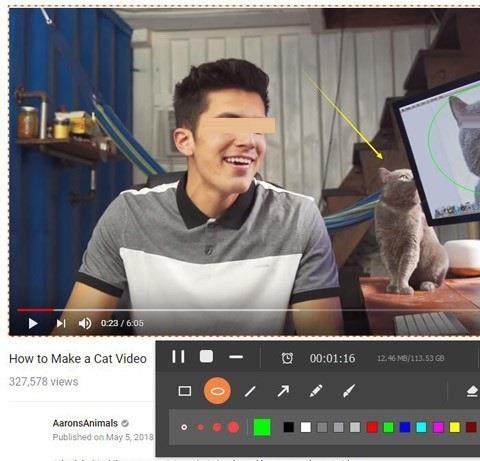Play the YouTube video

click(33, 323)
